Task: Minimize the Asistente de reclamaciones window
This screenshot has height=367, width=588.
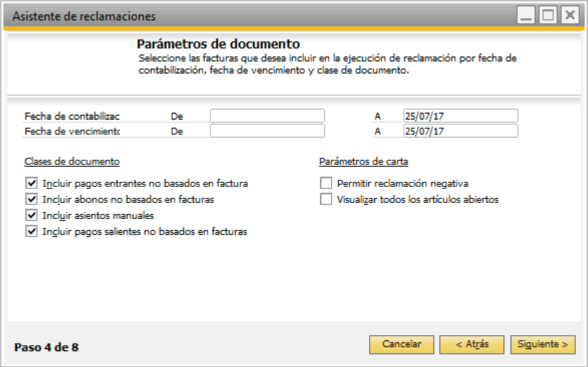Action: click(526, 15)
